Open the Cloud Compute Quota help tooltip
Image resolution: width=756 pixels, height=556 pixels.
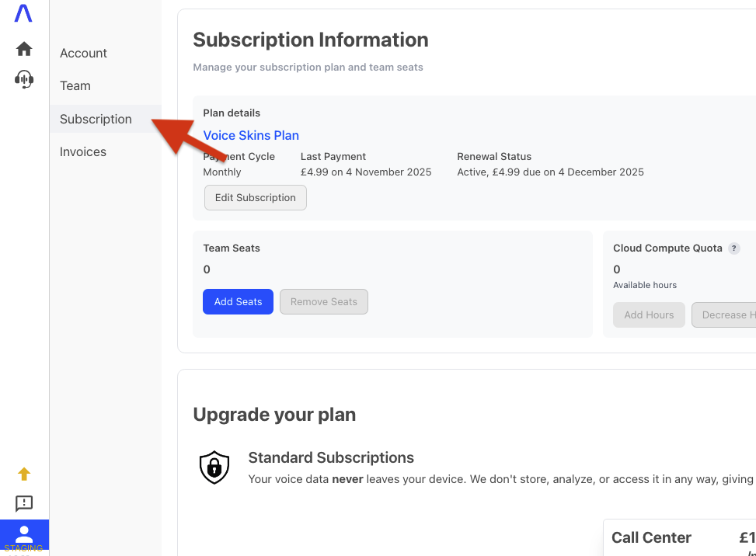tap(733, 248)
